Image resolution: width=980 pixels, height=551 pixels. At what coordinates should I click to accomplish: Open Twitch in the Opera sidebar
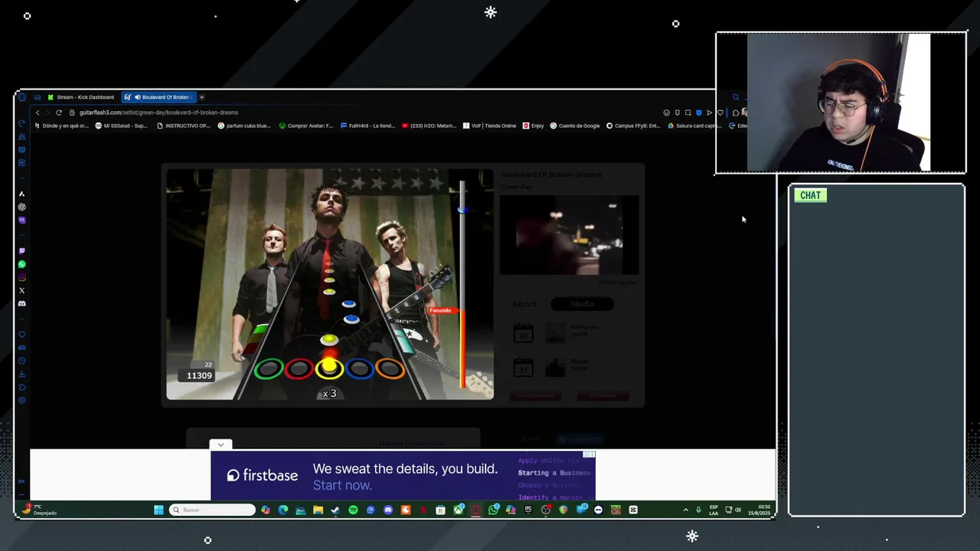[x=21, y=251]
